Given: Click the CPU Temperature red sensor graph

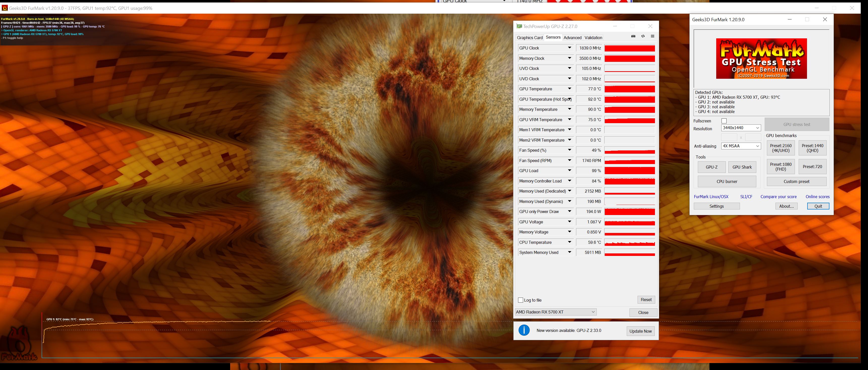Looking at the screenshot, I should point(630,243).
